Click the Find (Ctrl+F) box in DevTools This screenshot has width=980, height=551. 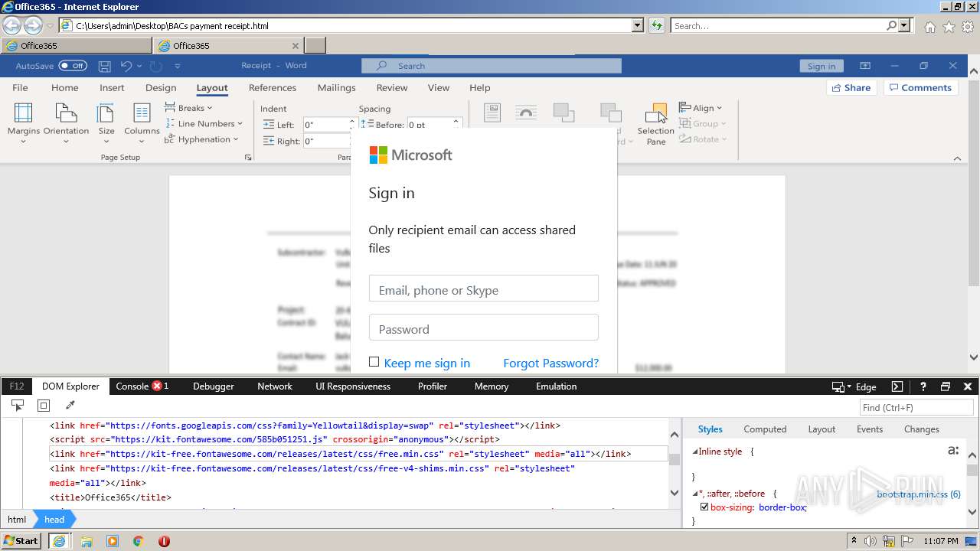[916, 407]
